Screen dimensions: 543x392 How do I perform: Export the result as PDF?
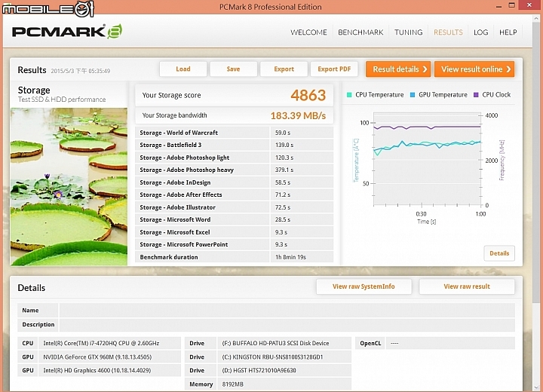click(x=334, y=69)
